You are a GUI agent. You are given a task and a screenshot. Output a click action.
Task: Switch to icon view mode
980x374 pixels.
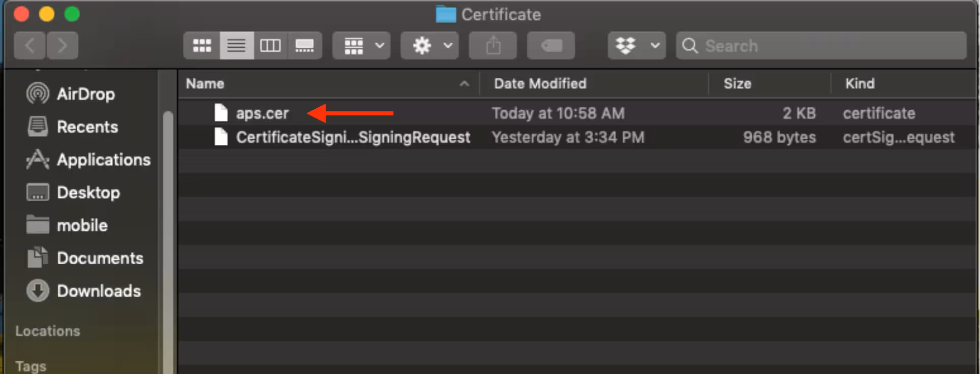point(202,45)
